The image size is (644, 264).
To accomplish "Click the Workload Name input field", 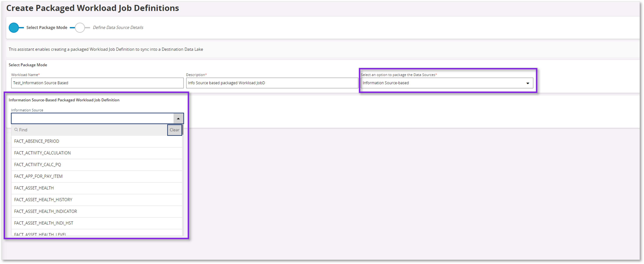I will (x=97, y=83).
